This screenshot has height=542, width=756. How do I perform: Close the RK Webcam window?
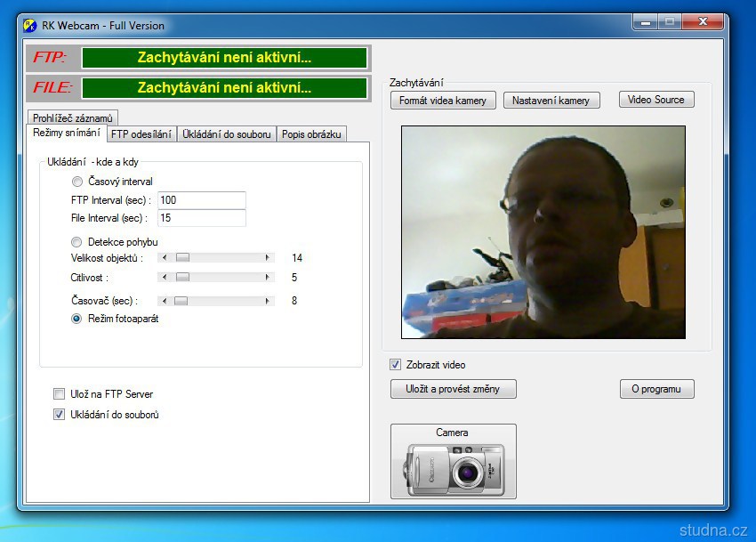[x=703, y=21]
